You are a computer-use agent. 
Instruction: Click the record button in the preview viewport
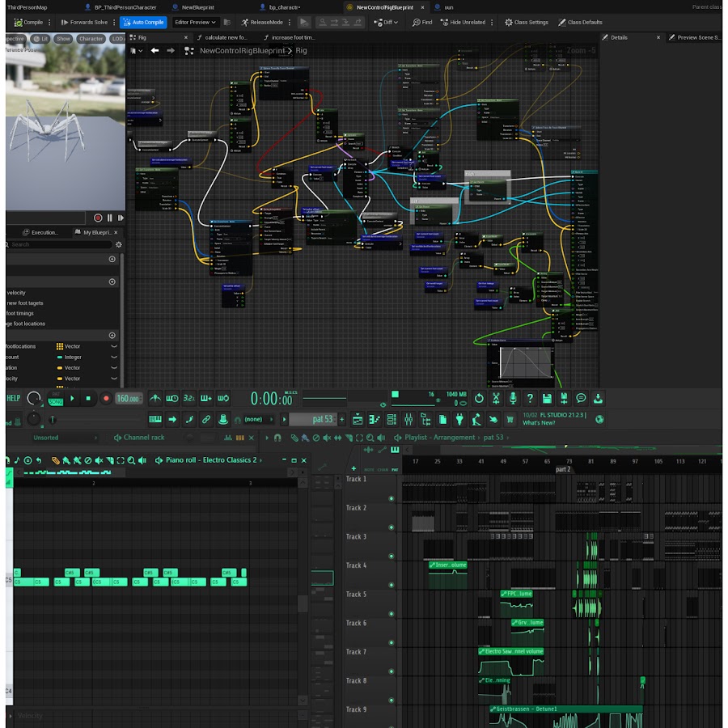98,218
